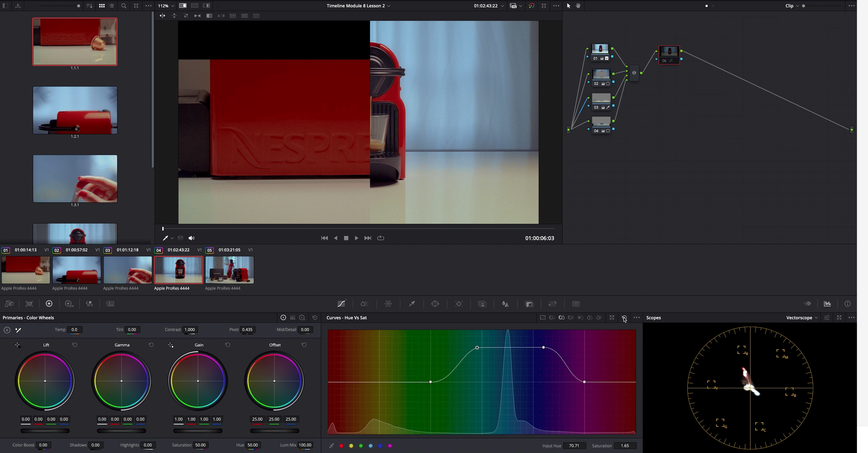868x453 pixels.
Task: Switch gallery to list view
Action: pyautogui.click(x=111, y=6)
